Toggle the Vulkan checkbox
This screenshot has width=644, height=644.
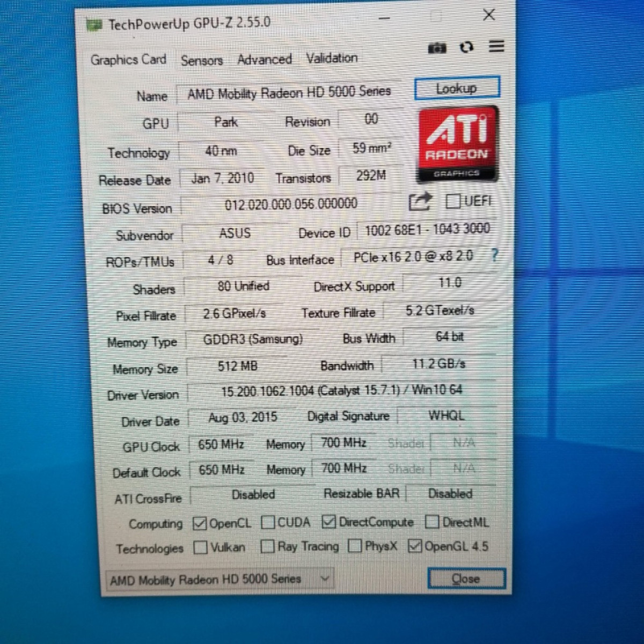click(200, 547)
